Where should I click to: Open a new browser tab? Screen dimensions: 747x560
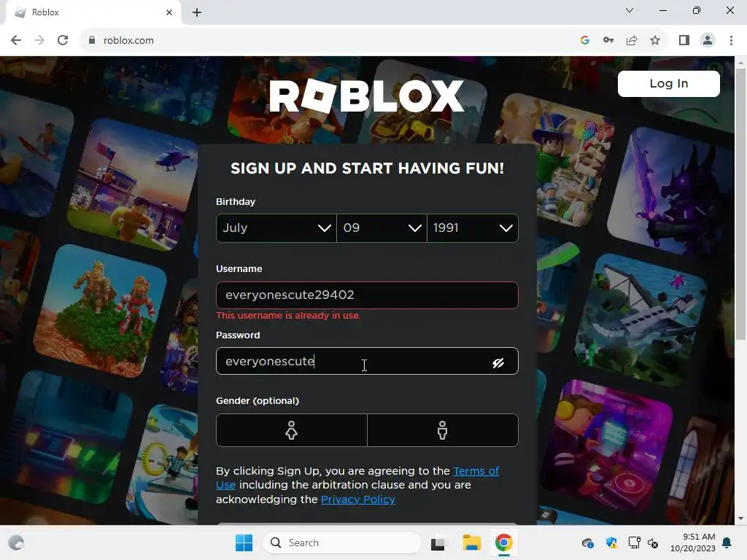click(197, 12)
